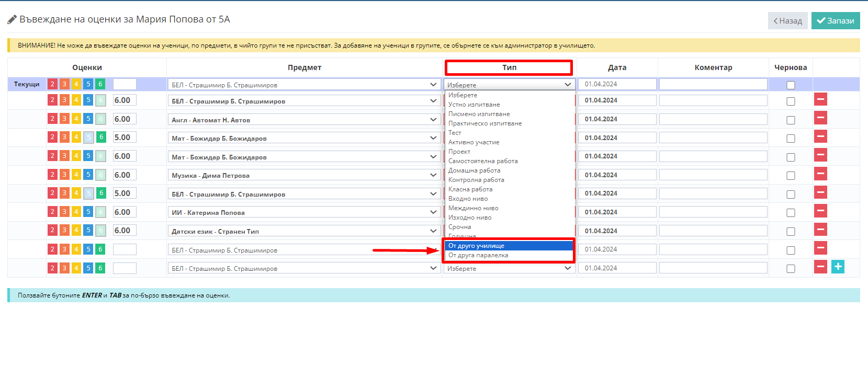868x366 pixels.
Task: Pick grade 5 in the Музика row
Action: 88,175
